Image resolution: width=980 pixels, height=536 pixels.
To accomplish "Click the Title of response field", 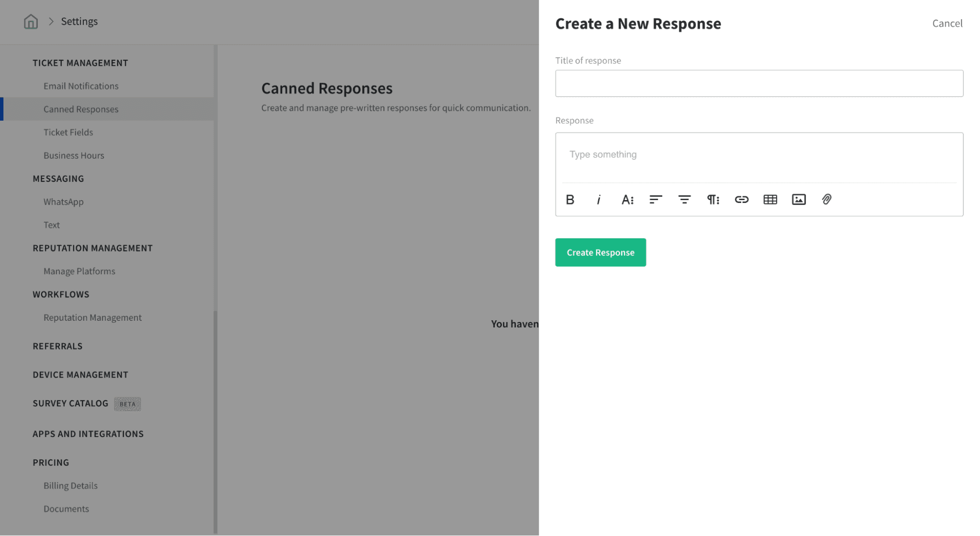I will pos(758,83).
